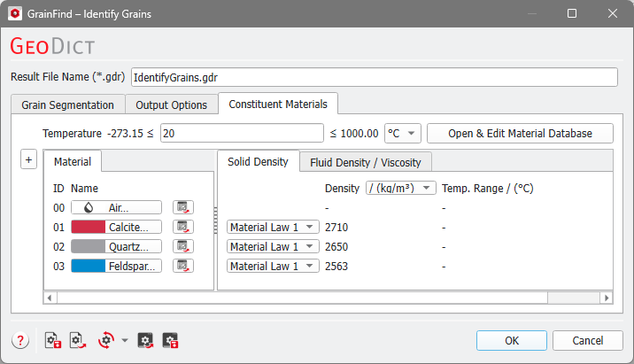634x364 pixels.
Task: Click horizontal scrollbar left arrow
Action: coord(50,298)
